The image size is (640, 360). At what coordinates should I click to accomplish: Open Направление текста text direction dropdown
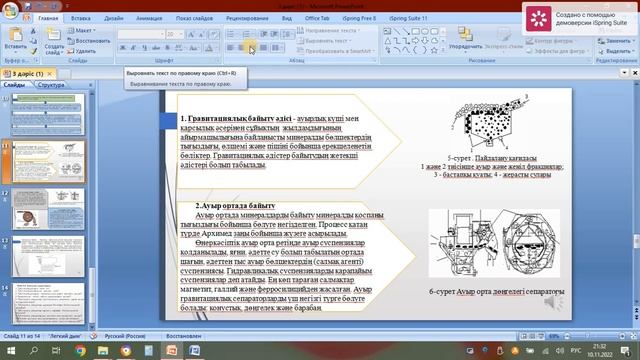pos(329,30)
